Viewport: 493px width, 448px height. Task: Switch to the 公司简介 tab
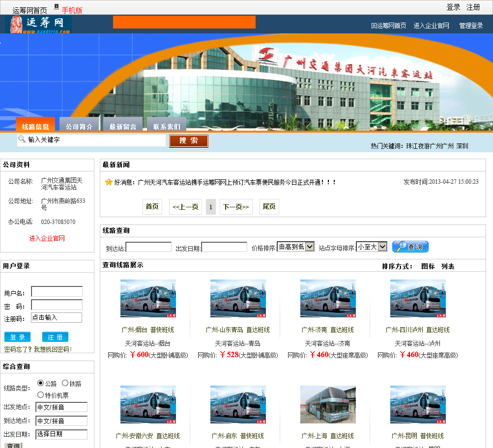[x=79, y=124]
